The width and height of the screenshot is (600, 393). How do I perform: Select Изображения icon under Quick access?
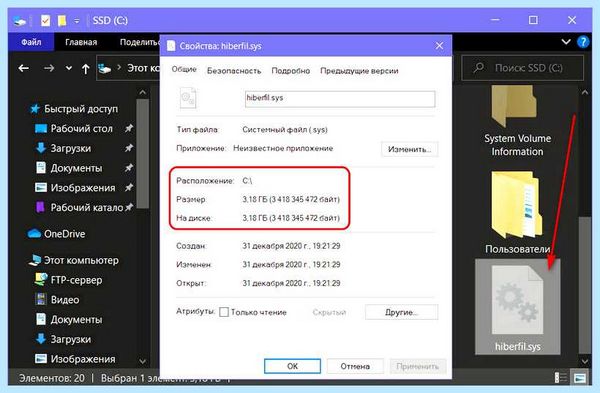coord(41,188)
